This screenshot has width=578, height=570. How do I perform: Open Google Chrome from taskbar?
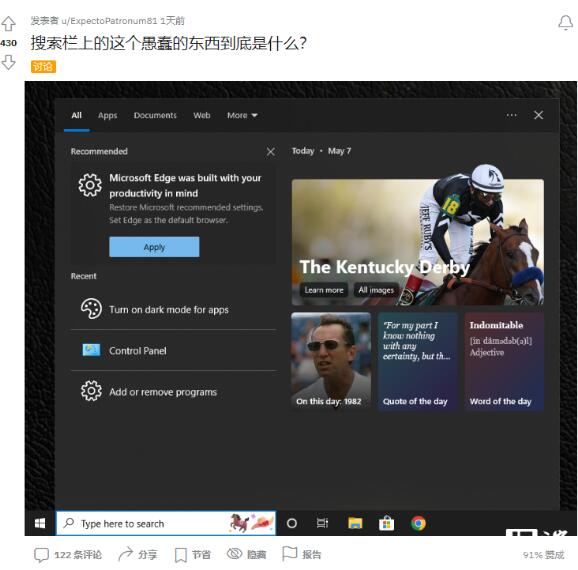(x=418, y=523)
